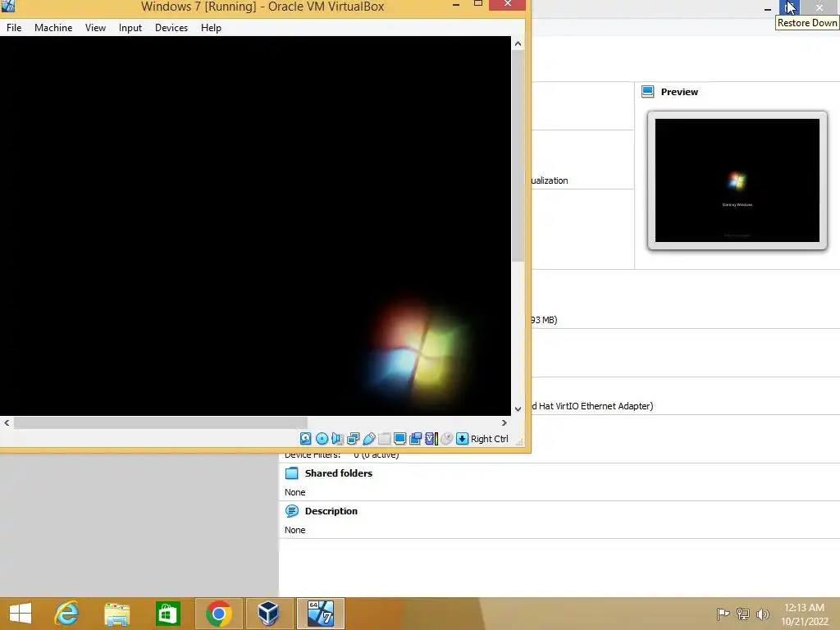
Task: Click the Action Center flag tray icon
Action: 723,614
